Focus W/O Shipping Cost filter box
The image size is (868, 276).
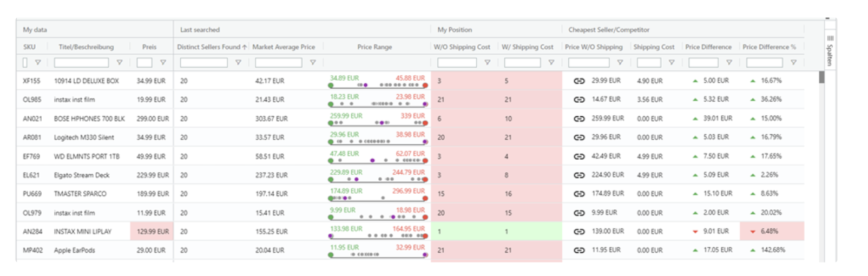(x=457, y=63)
